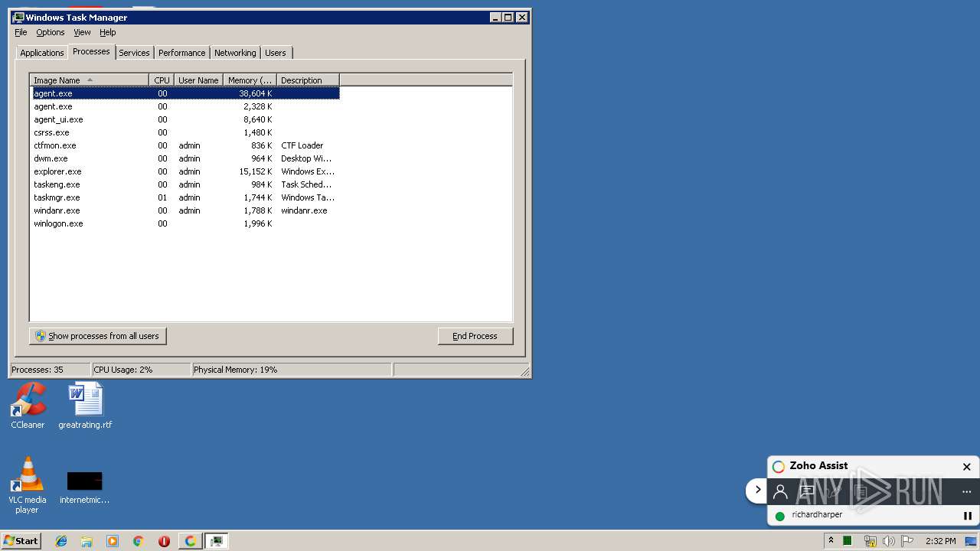The width and height of the screenshot is (980, 551).
Task: Select the dwm.exe process row
Action: 185,158
